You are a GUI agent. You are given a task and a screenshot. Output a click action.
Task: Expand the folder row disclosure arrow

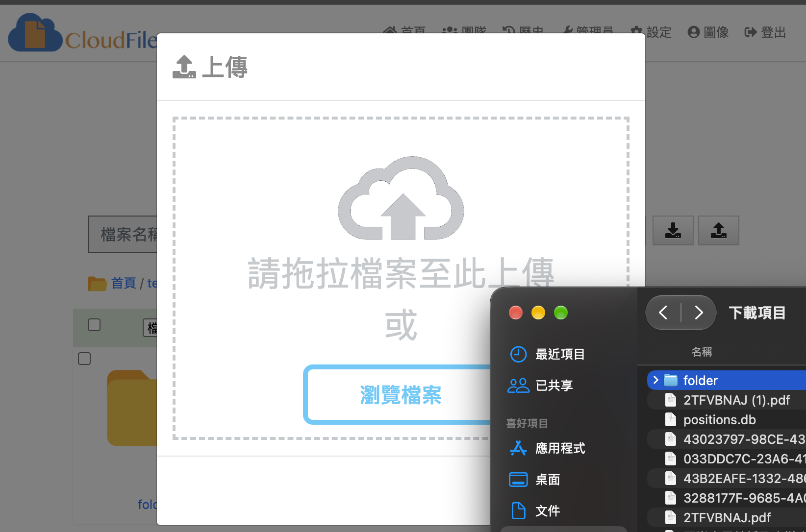pos(656,380)
